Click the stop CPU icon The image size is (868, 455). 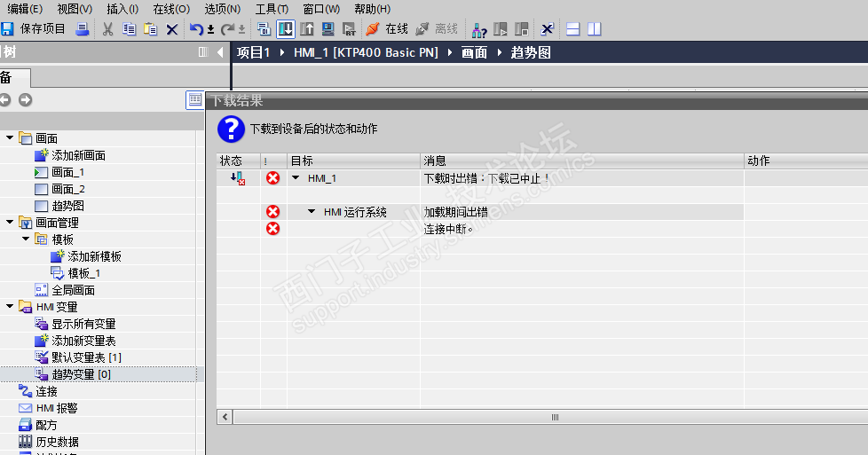[522, 28]
